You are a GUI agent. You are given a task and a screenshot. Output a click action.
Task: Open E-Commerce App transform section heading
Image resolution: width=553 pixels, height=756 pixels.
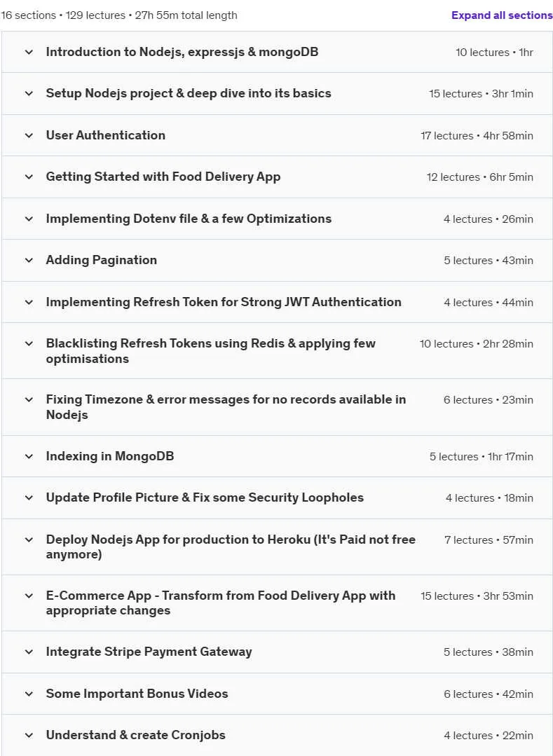[220, 603]
